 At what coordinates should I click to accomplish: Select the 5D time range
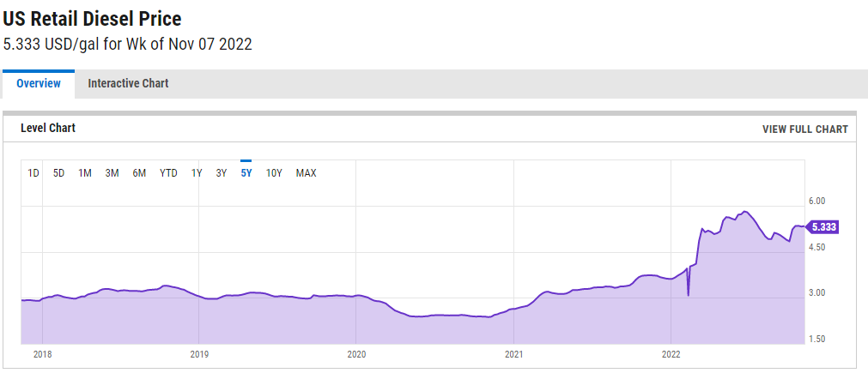[58, 173]
